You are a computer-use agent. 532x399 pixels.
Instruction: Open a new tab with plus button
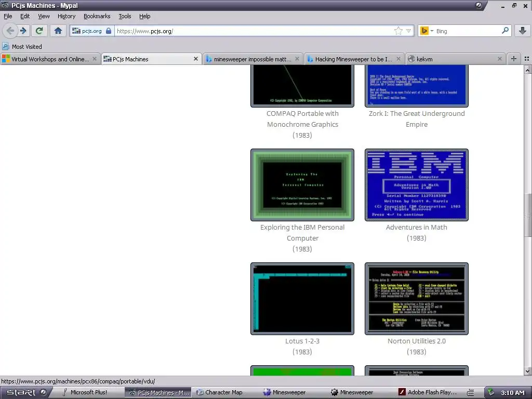tap(514, 59)
